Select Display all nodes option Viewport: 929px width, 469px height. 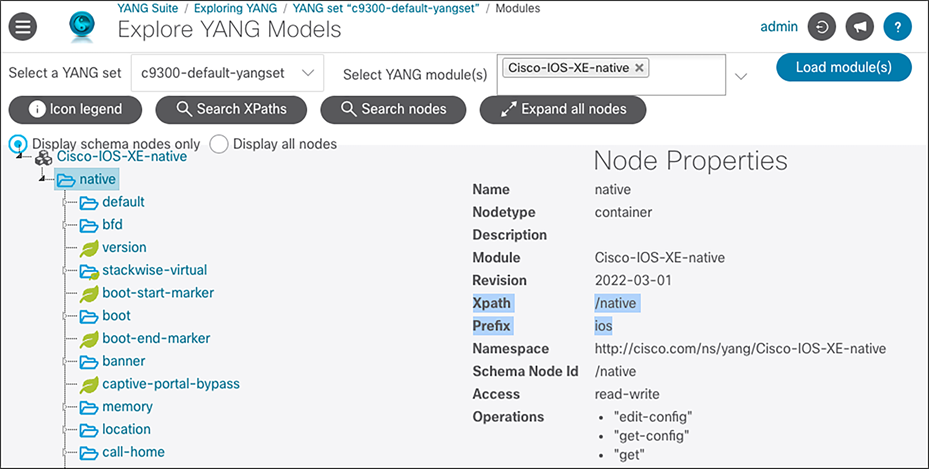219,144
